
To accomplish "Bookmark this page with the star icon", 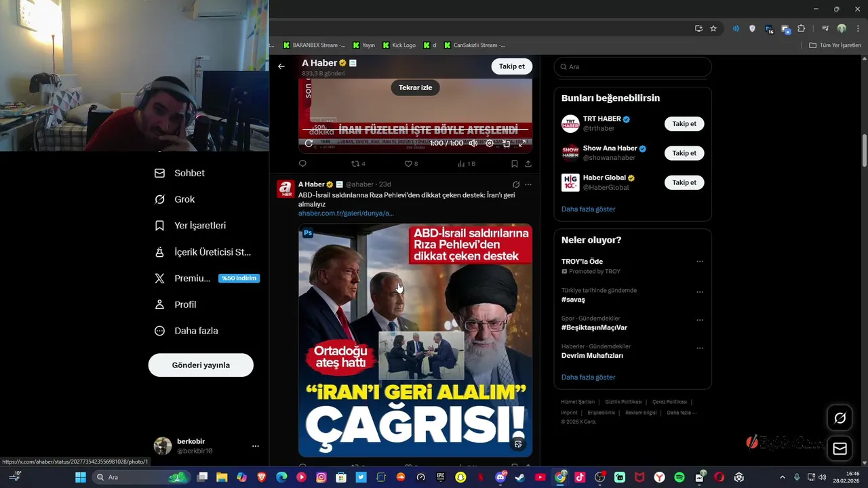I will click(713, 28).
